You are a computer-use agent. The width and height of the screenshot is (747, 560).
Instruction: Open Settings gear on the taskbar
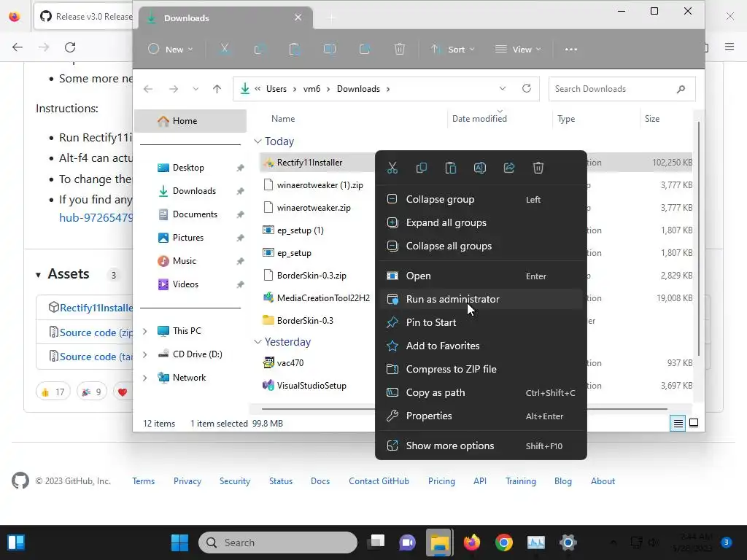click(568, 542)
